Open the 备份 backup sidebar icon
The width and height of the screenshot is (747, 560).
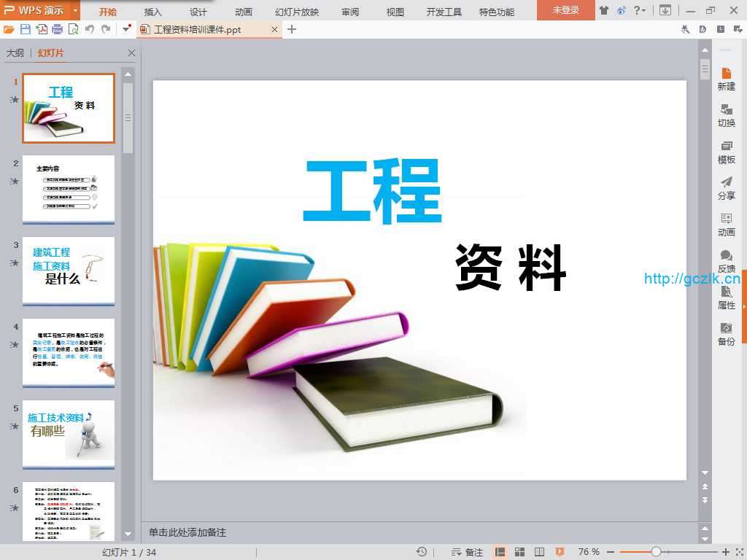(726, 334)
